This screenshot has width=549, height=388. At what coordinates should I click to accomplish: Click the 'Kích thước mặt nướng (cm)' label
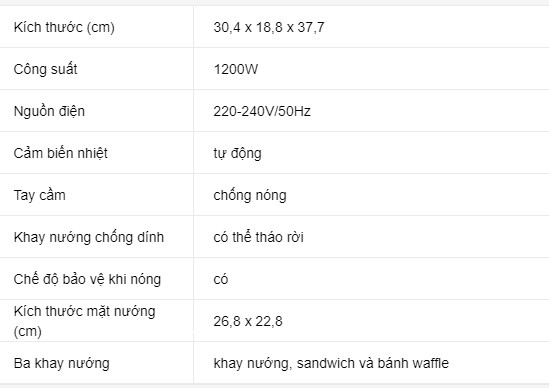click(x=84, y=321)
